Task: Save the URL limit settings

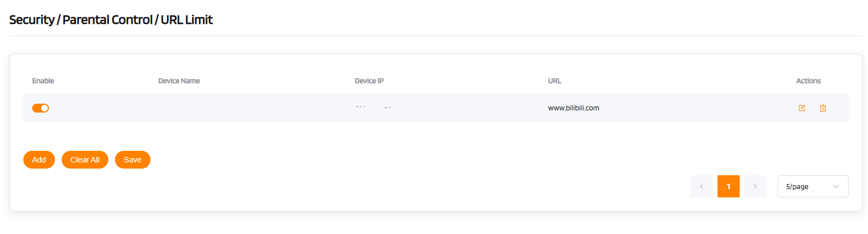Action: 133,160
